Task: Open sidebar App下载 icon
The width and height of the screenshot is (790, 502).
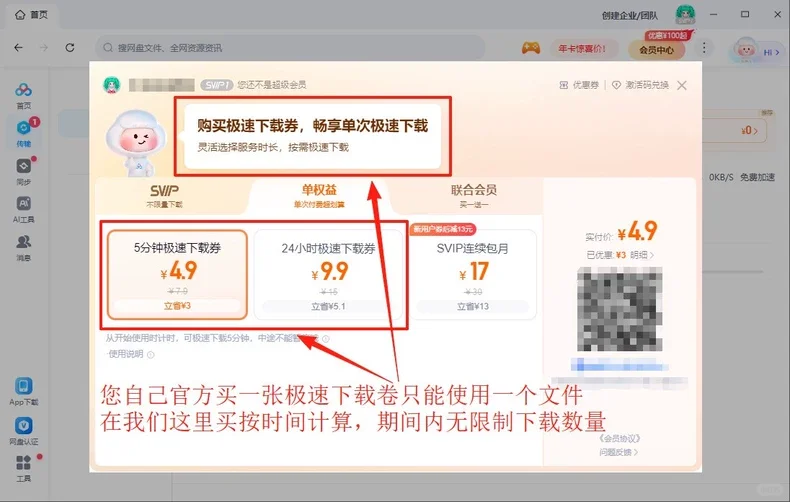Action: (x=23, y=392)
